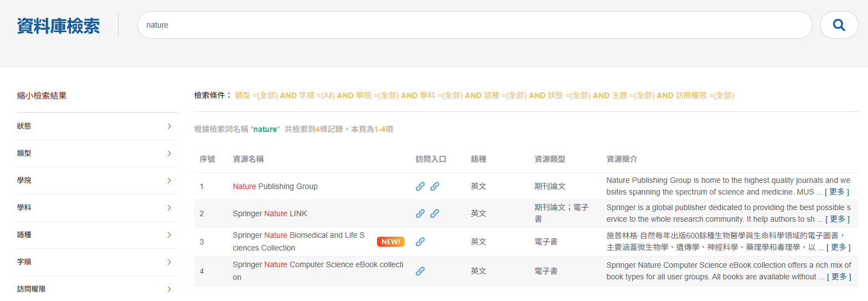The height and width of the screenshot is (301, 868).
Task: Click the 資源類型 column header
Action: tap(550, 159)
